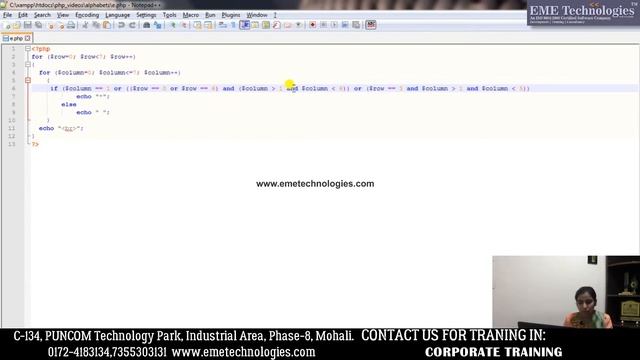Toggle the Word wrap toolbar button
Viewport: 640px width, 360px height.
(x=222, y=25)
